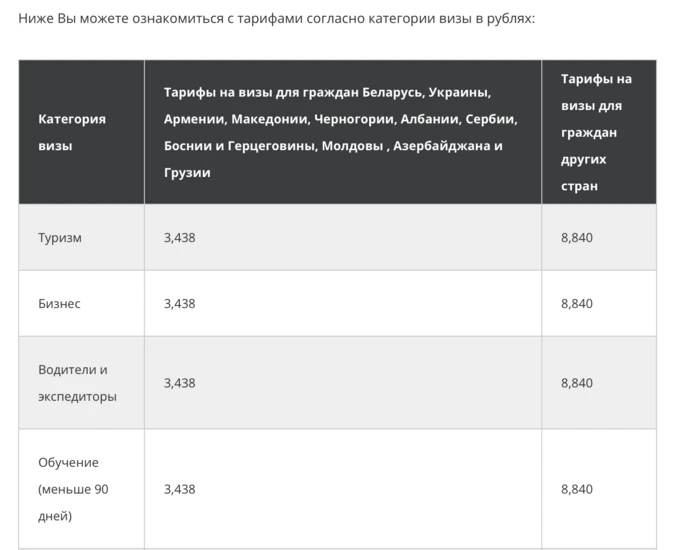The image size is (680, 550).
Task: Click the intro sentence about тарифами в рублях
Action: click(277, 19)
